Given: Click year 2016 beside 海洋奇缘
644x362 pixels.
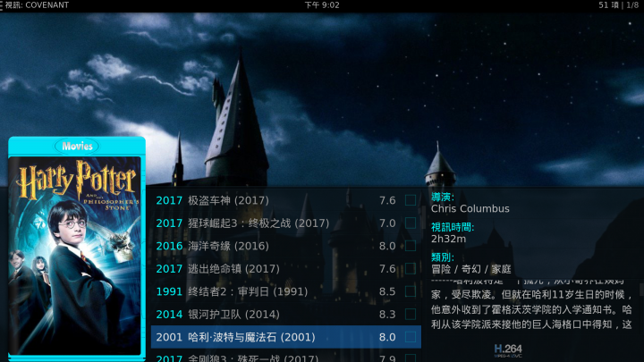Looking at the screenshot, I should coord(169,246).
